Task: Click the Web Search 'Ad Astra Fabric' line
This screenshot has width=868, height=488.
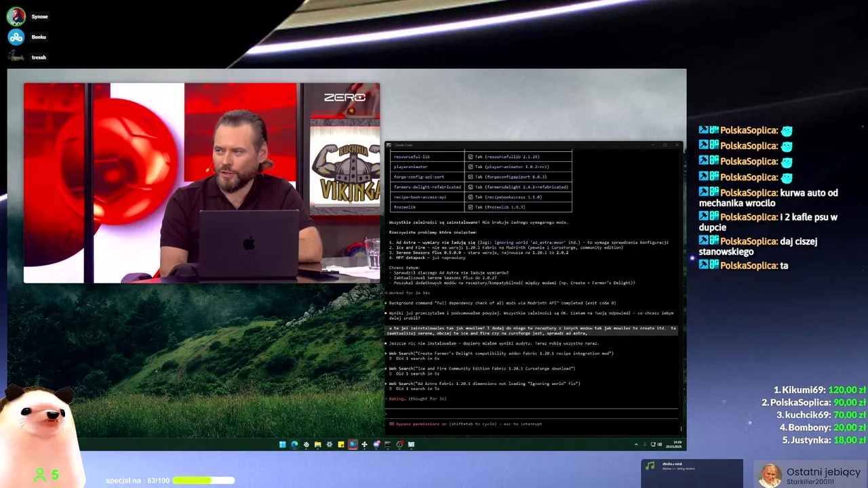Action: point(484,384)
